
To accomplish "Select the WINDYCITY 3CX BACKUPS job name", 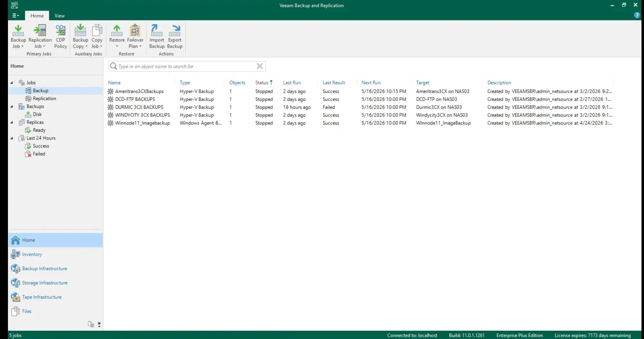I will pyautogui.click(x=143, y=115).
